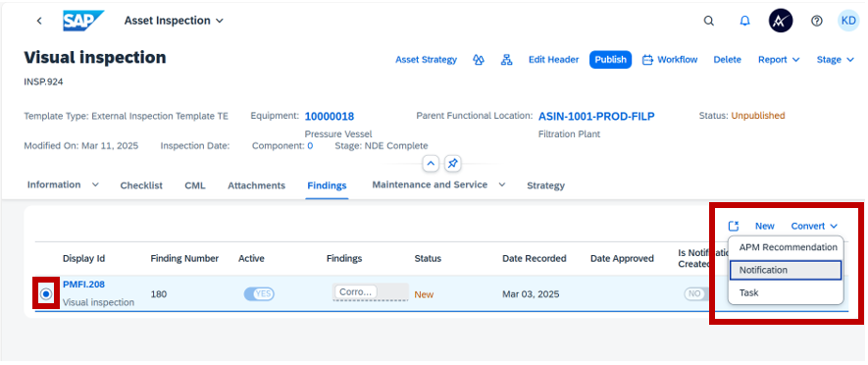Screen dimensions: 868x365
Task: Expand the Information tab chevron
Action: [95, 184]
